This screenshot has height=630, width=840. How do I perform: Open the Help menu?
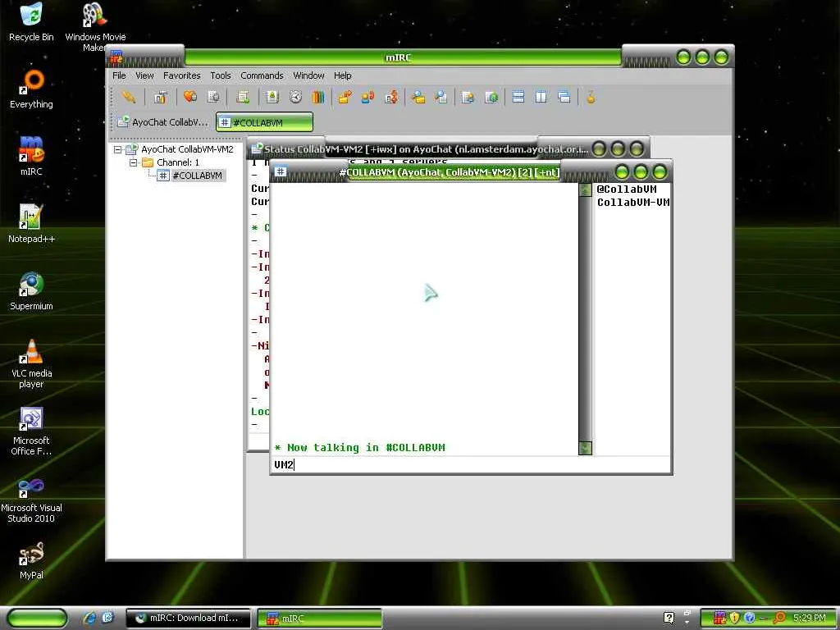point(342,75)
